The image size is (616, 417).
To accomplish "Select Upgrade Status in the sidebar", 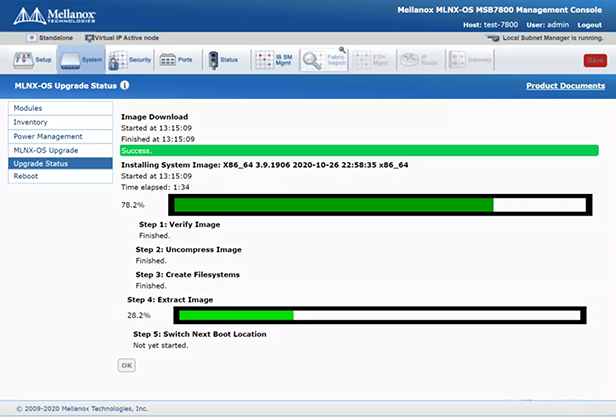I will coord(60,163).
